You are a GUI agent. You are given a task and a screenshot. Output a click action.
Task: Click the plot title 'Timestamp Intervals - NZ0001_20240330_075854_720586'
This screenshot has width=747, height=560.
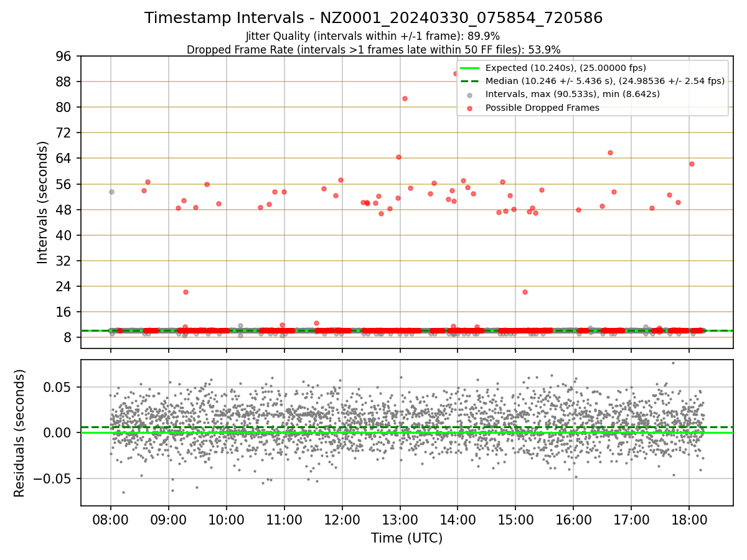374,18
